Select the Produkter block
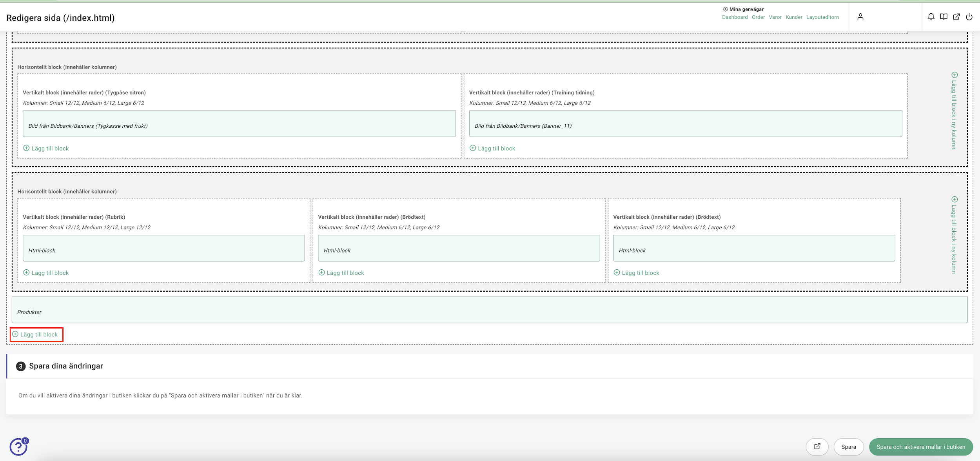The width and height of the screenshot is (980, 461). tap(490, 310)
